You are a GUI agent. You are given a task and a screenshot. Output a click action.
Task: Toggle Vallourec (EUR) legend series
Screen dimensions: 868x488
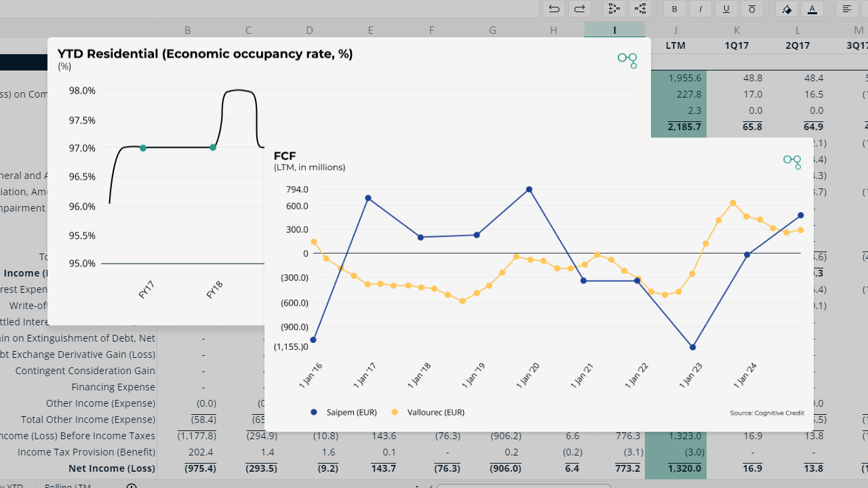coord(428,412)
